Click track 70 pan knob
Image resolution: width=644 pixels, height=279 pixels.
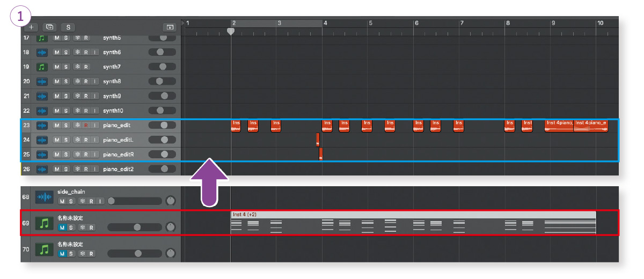click(x=171, y=253)
